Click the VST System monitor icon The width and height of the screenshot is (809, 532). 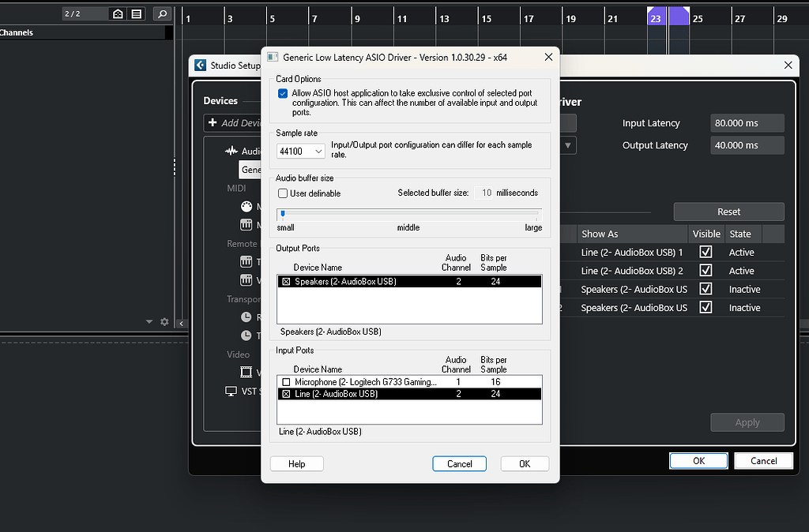click(231, 392)
